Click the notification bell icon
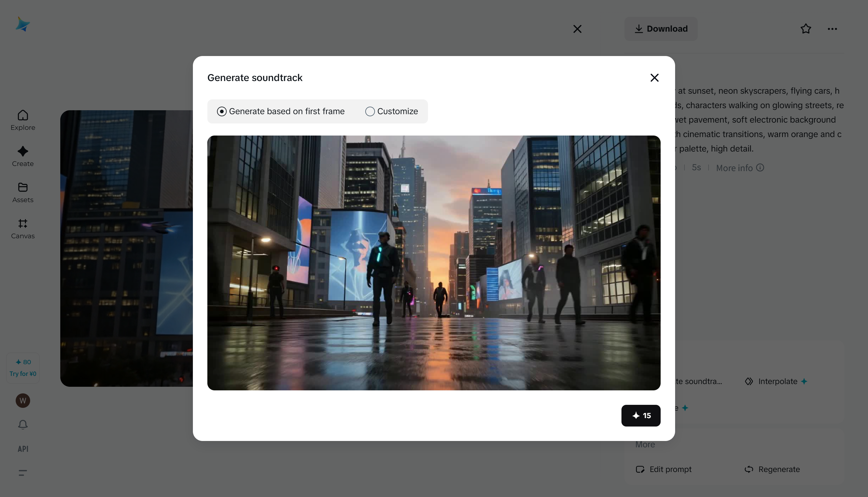The height and width of the screenshot is (497, 868). click(x=23, y=424)
